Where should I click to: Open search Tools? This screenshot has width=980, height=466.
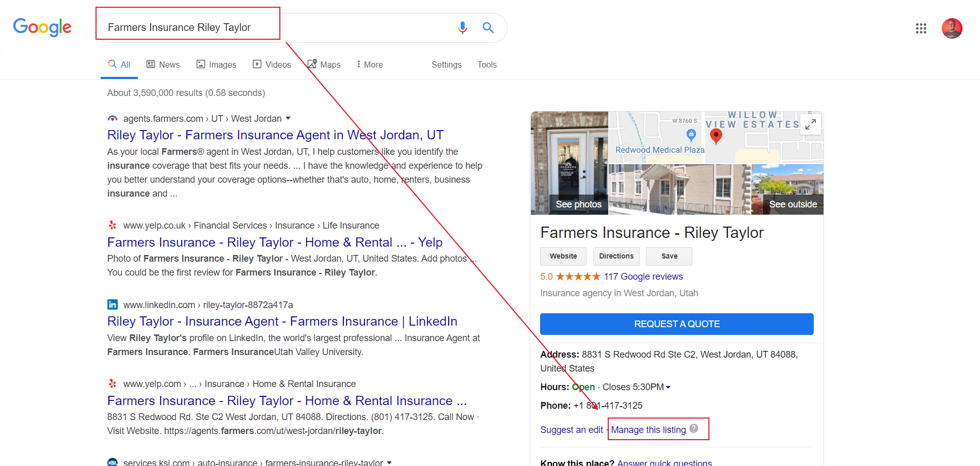click(x=487, y=65)
